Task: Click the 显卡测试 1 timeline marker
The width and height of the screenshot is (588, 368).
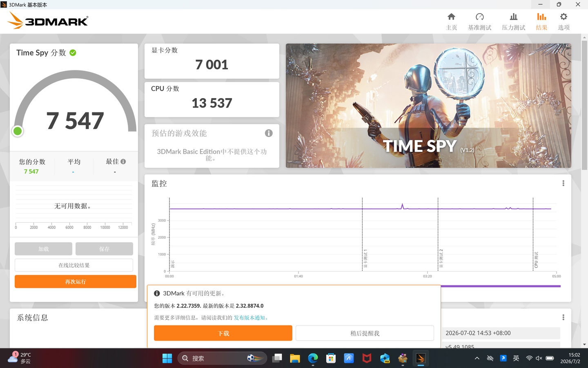Action: coord(365,258)
